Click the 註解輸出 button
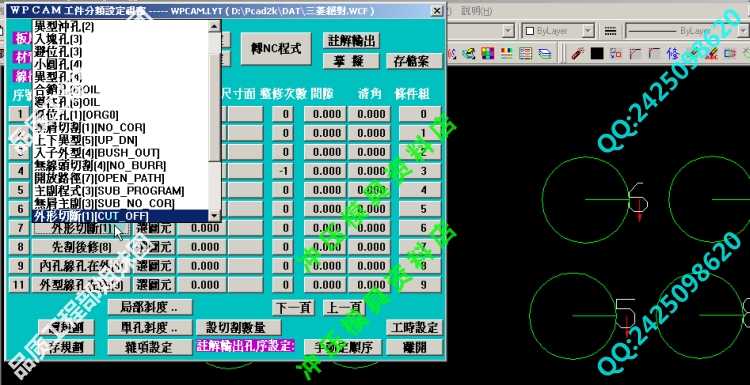This screenshot has height=385, width=750. pos(351,41)
